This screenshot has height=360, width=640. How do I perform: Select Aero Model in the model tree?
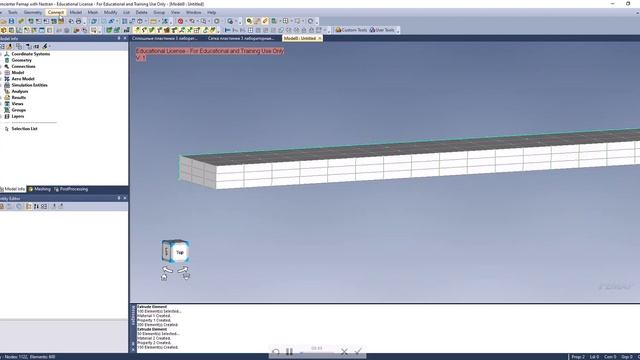click(23, 79)
